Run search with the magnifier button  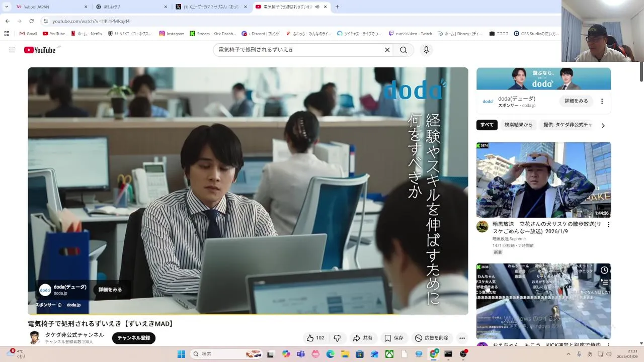click(404, 50)
